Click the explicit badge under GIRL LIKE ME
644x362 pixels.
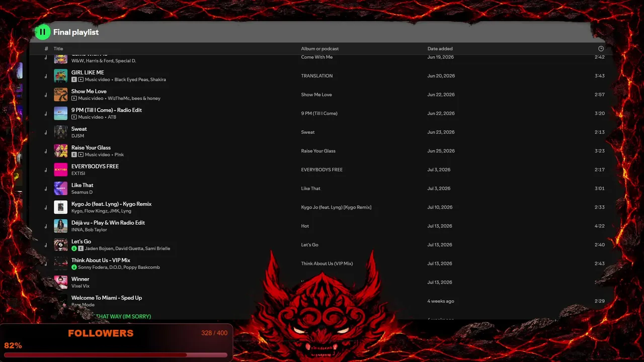(x=74, y=79)
